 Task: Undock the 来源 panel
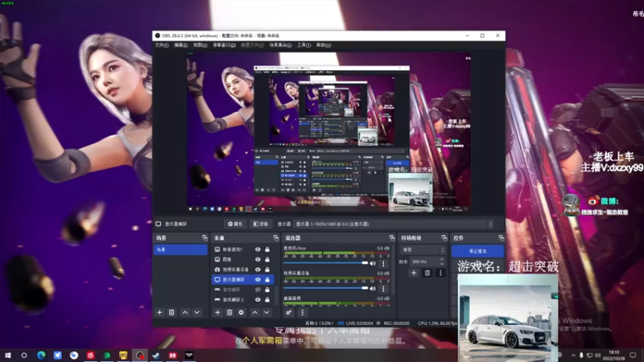275,238
